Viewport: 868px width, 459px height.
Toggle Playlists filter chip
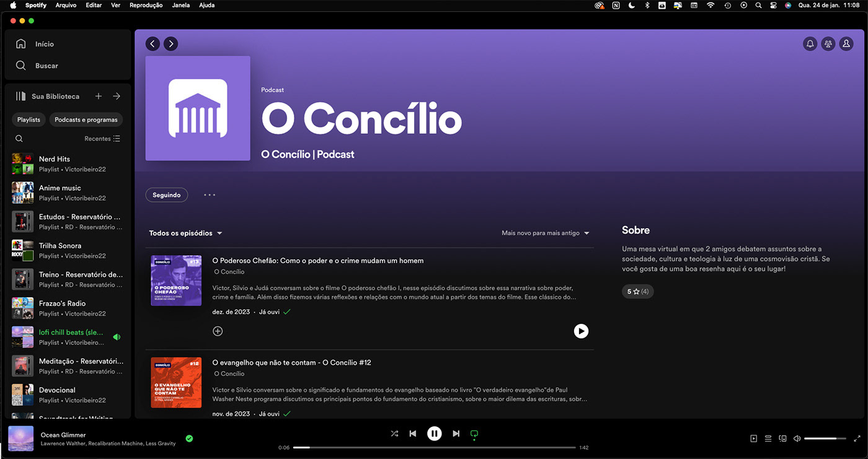click(x=29, y=120)
